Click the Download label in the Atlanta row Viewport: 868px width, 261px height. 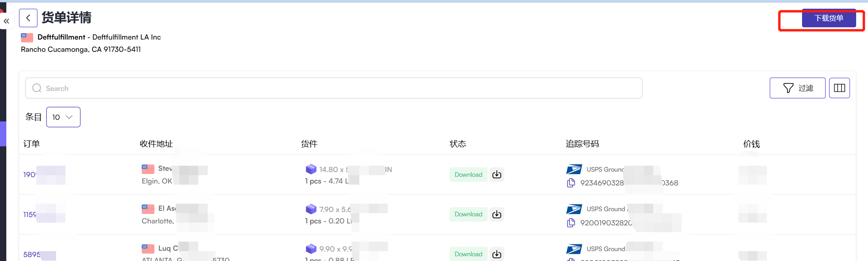click(468, 254)
